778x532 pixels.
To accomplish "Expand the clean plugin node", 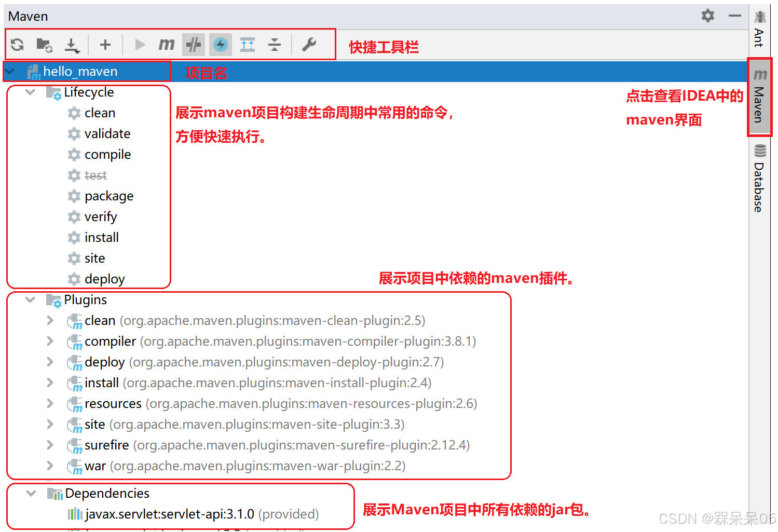I will pyautogui.click(x=50, y=320).
